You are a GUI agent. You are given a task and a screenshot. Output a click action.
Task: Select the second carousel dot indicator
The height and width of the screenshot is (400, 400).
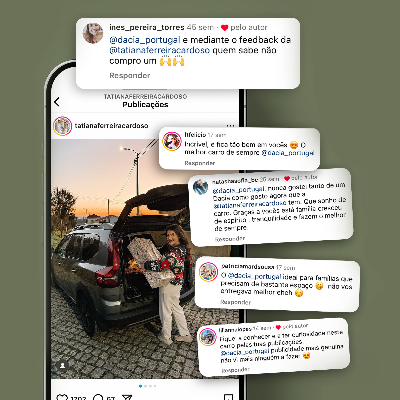(145, 386)
